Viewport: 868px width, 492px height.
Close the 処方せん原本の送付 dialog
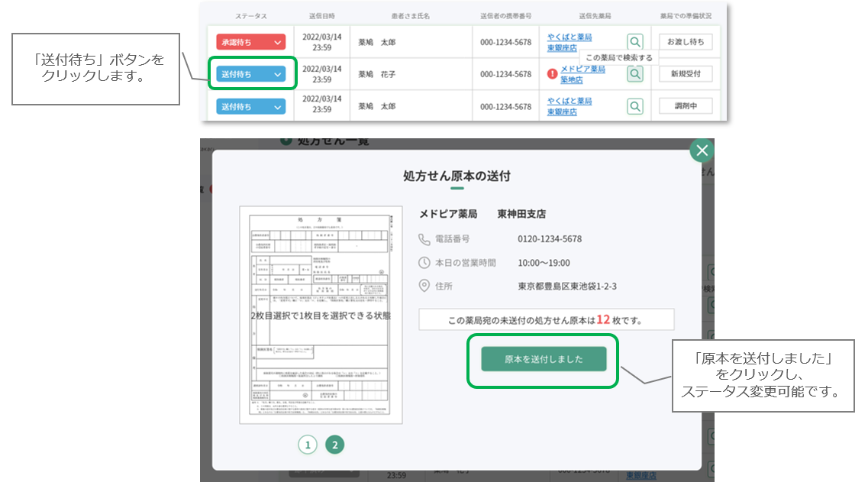pos(702,151)
